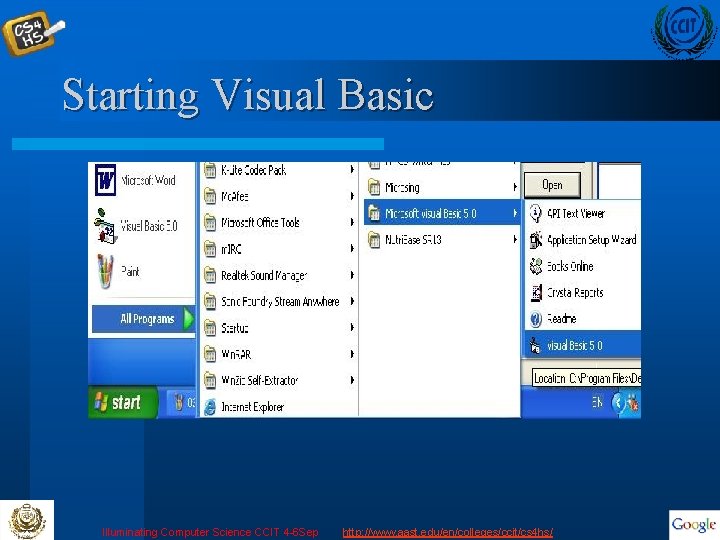Click the Microsoft Visual Basic 5.0 folder icon

(x=374, y=213)
